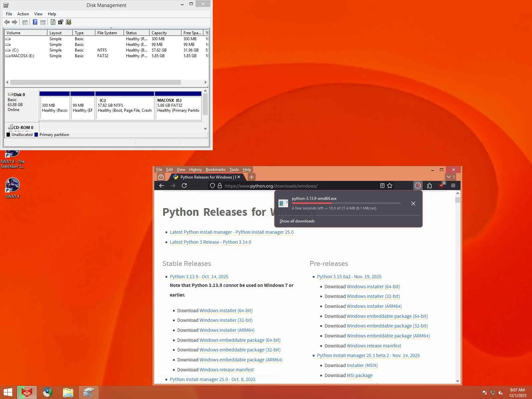Screen dimensions: 532x399
Task: Sort volumes by the Status column header
Action: [136, 33]
